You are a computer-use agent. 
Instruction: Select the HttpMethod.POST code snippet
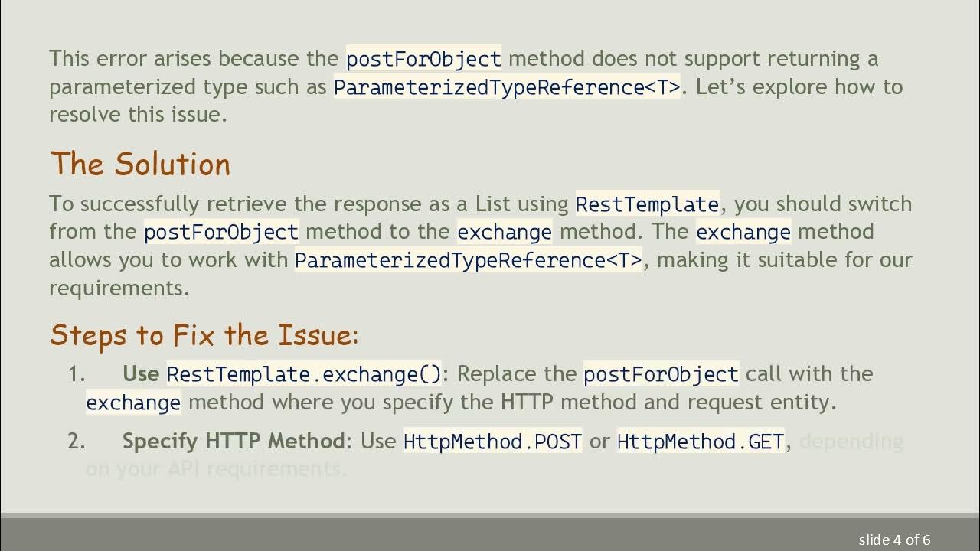click(492, 442)
